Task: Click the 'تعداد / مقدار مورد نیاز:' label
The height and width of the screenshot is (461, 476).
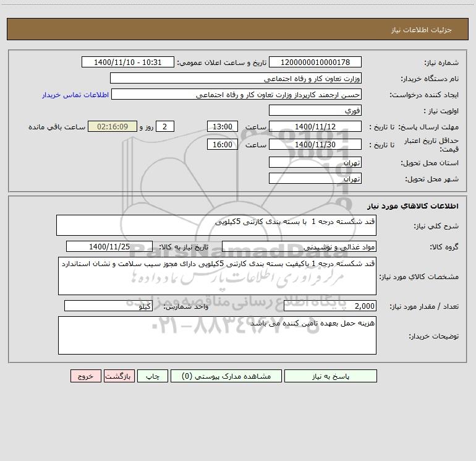Action: (x=424, y=306)
